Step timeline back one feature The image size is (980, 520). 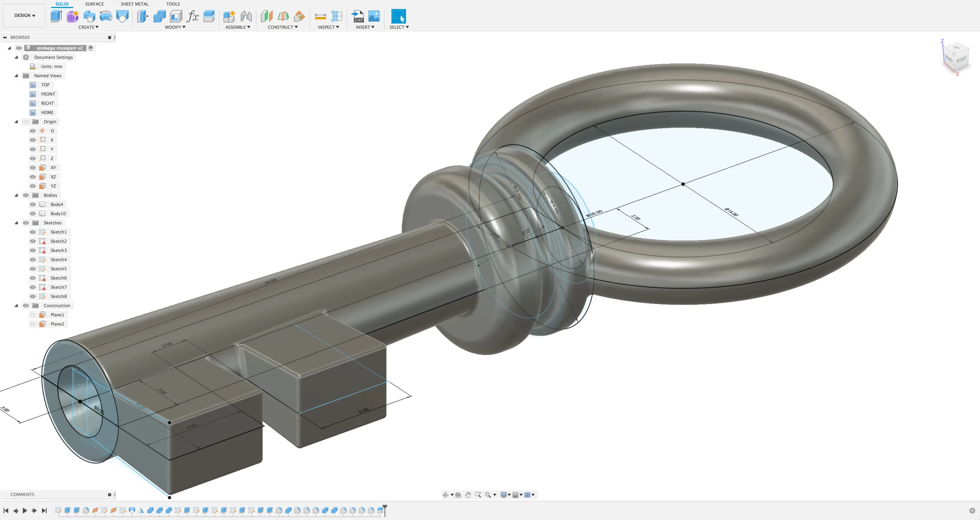[15, 511]
